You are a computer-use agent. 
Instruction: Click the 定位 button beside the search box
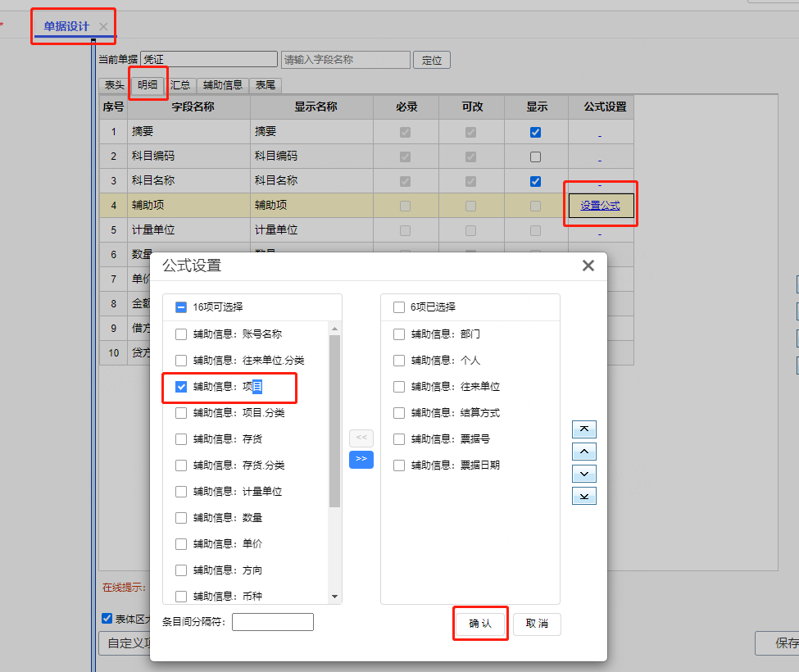[x=431, y=59]
